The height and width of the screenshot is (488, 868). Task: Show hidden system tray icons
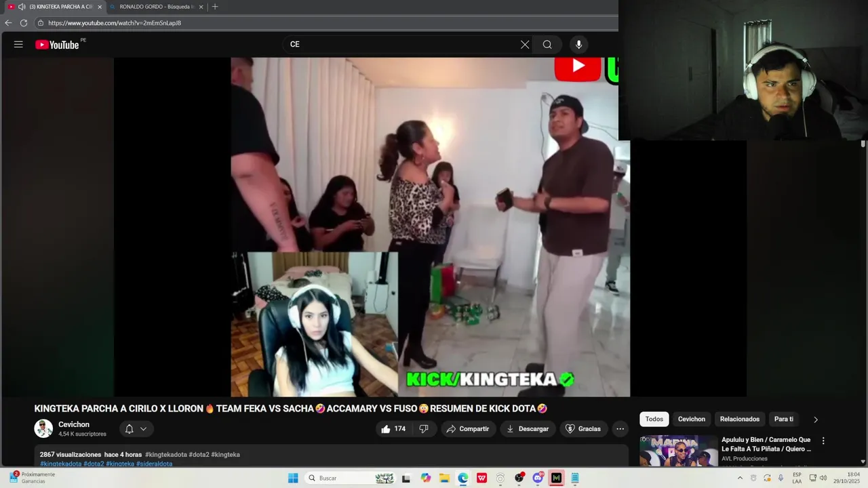click(740, 478)
